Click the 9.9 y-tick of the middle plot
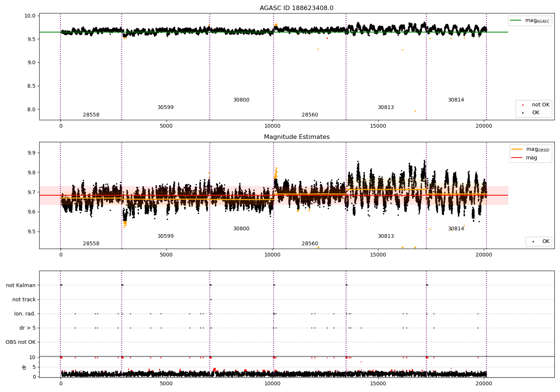The image size is (560, 392). coord(32,153)
